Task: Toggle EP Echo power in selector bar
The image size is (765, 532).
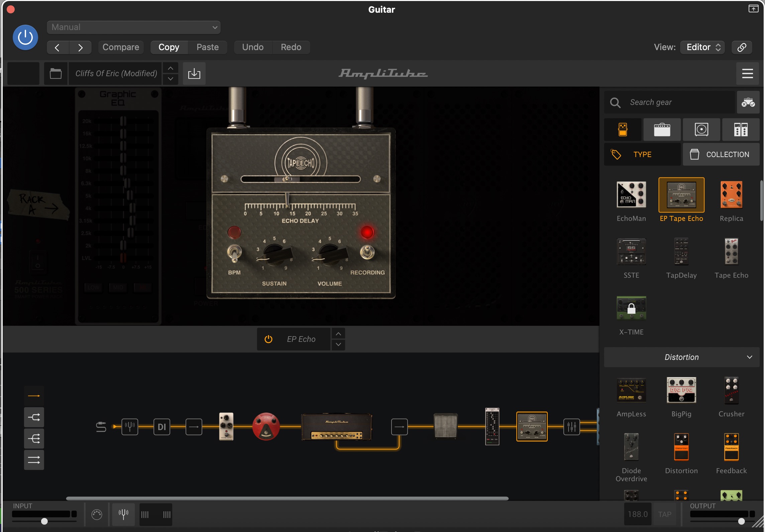Action: pos(268,339)
